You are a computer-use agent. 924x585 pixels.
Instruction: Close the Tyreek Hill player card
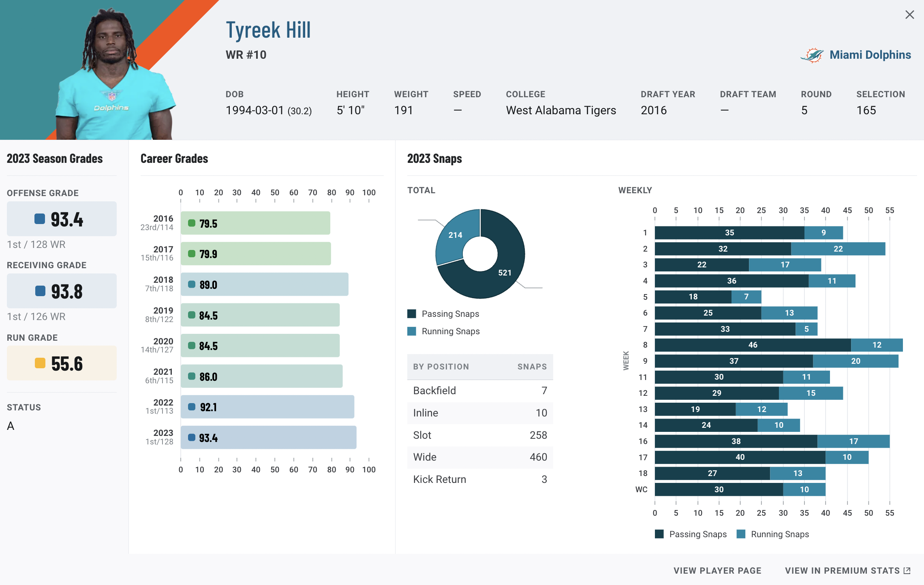click(x=909, y=15)
